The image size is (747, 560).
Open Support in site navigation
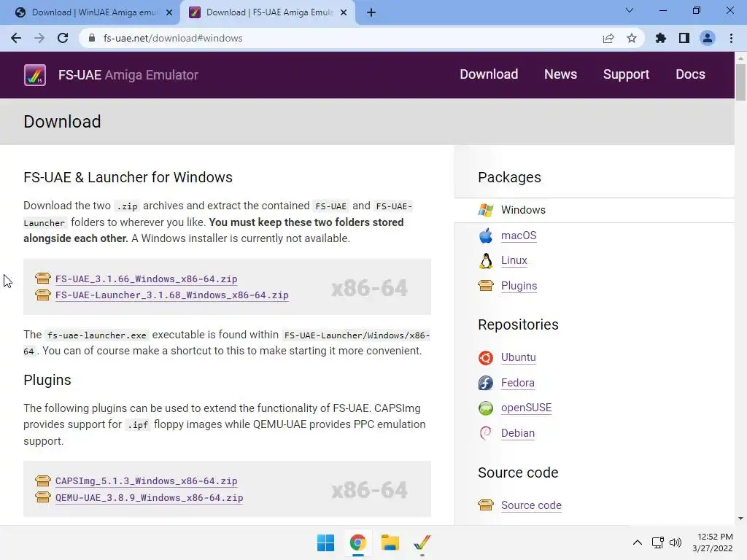click(x=626, y=74)
